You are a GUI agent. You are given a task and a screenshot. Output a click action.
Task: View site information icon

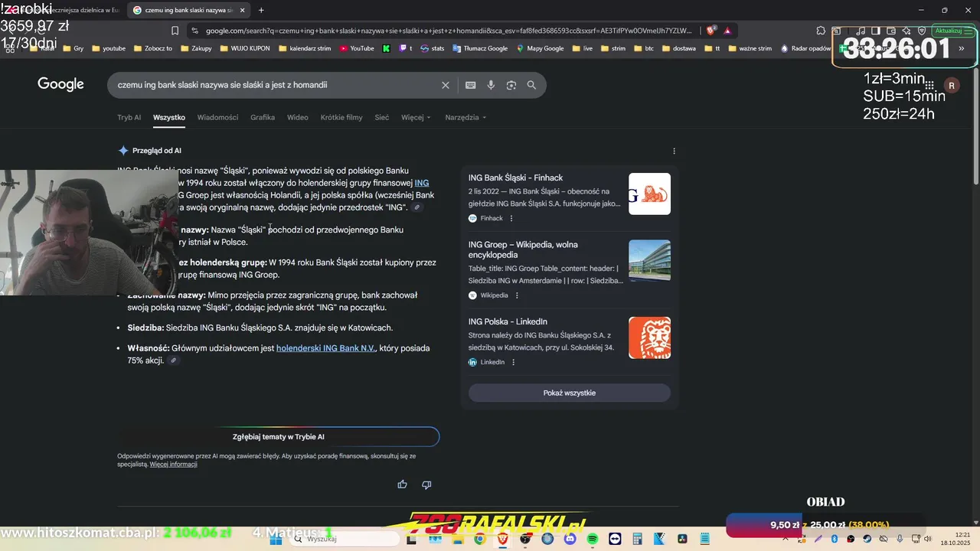point(194,31)
